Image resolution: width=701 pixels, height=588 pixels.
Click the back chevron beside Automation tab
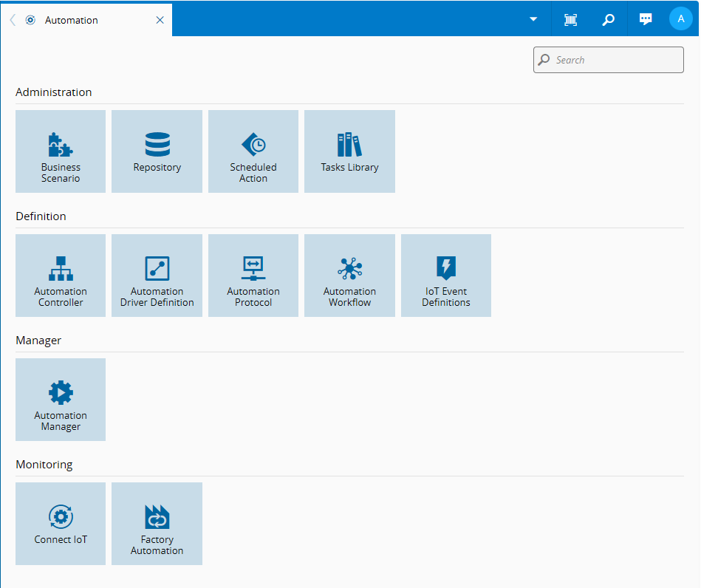click(13, 20)
